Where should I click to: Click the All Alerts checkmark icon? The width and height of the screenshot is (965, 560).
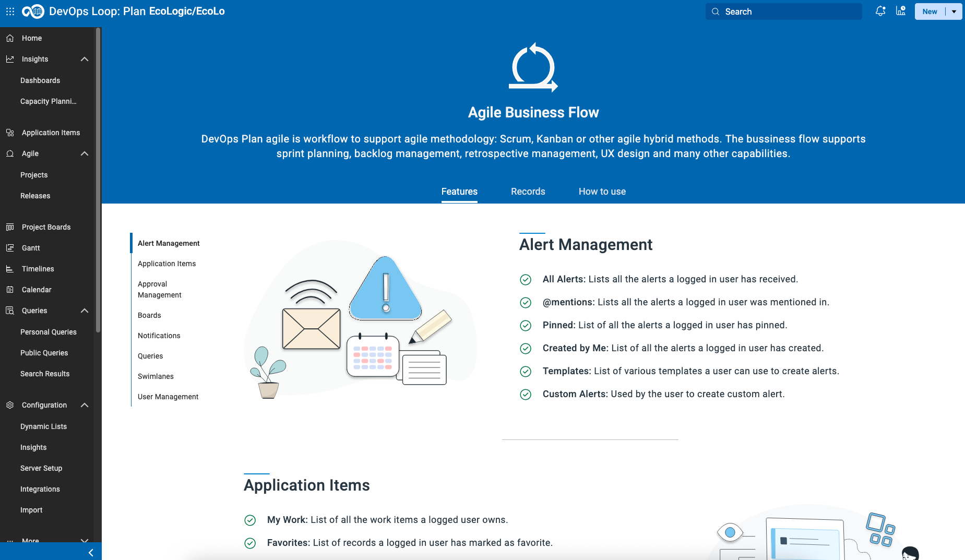(x=526, y=280)
